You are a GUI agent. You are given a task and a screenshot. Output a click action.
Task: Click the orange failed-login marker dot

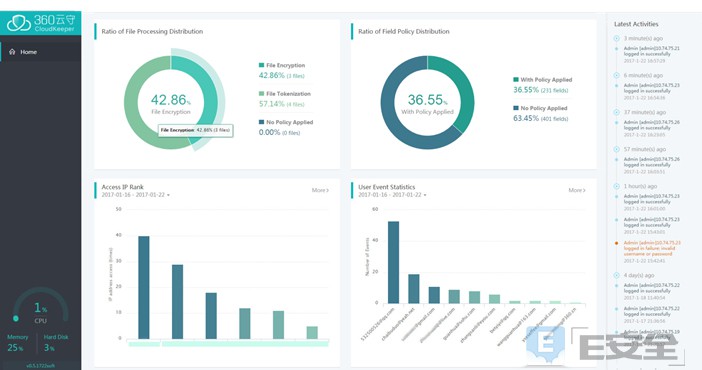tap(616, 243)
